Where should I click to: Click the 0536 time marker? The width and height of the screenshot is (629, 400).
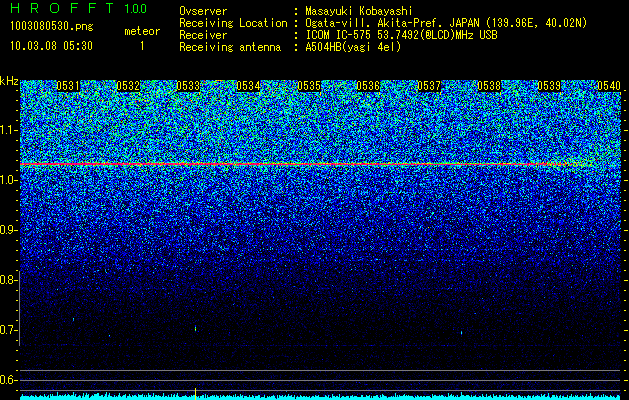368,86
